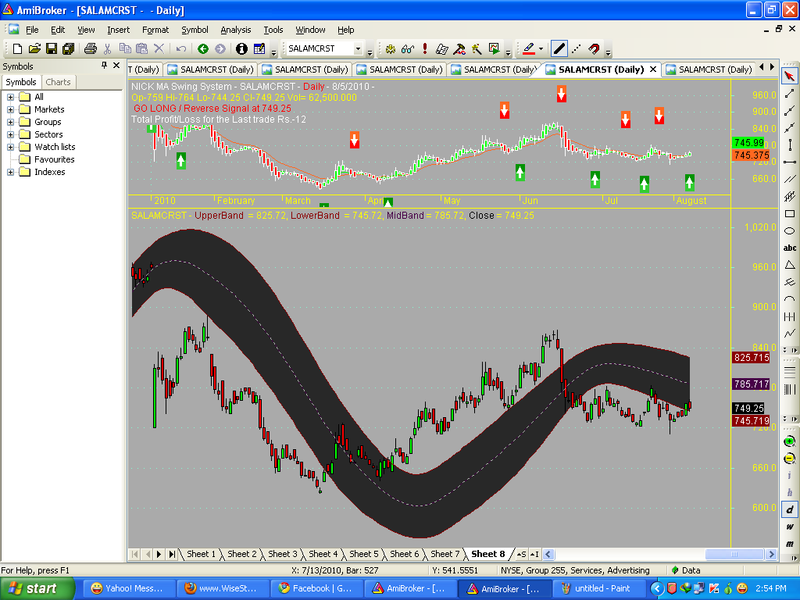Click the Save All icon
The height and width of the screenshot is (600, 800).
pyautogui.click(x=68, y=49)
